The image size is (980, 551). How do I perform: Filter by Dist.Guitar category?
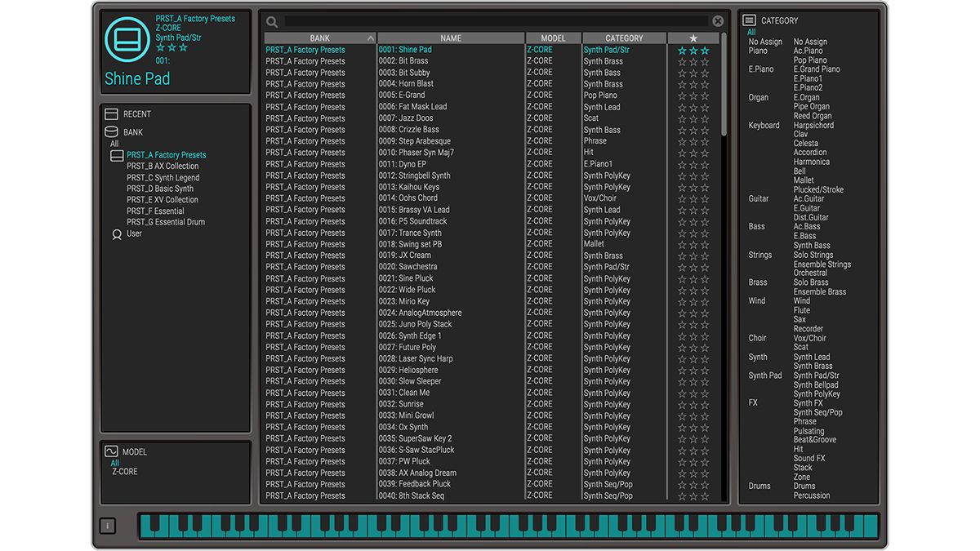coord(811,218)
